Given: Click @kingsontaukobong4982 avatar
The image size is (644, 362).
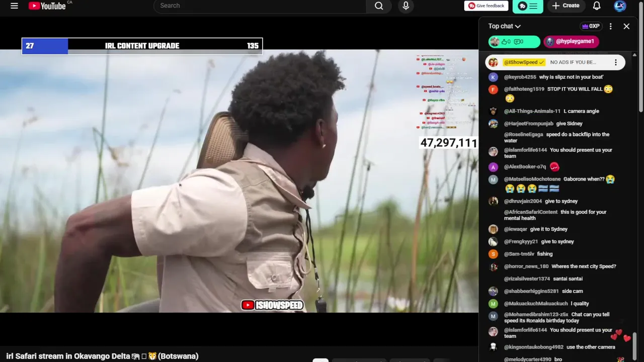Looking at the screenshot, I should pyautogui.click(x=493, y=347).
